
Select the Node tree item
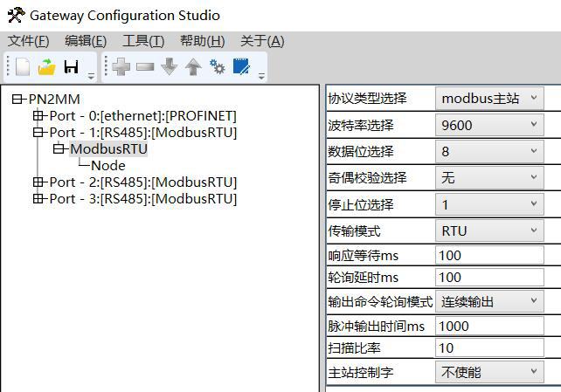coord(108,166)
